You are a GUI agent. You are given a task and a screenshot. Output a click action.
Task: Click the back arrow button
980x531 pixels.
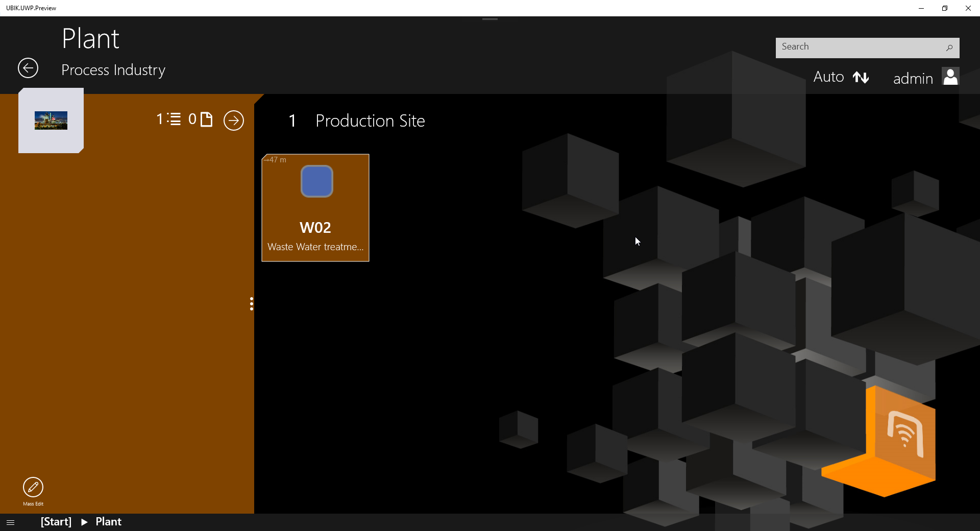pyautogui.click(x=28, y=68)
